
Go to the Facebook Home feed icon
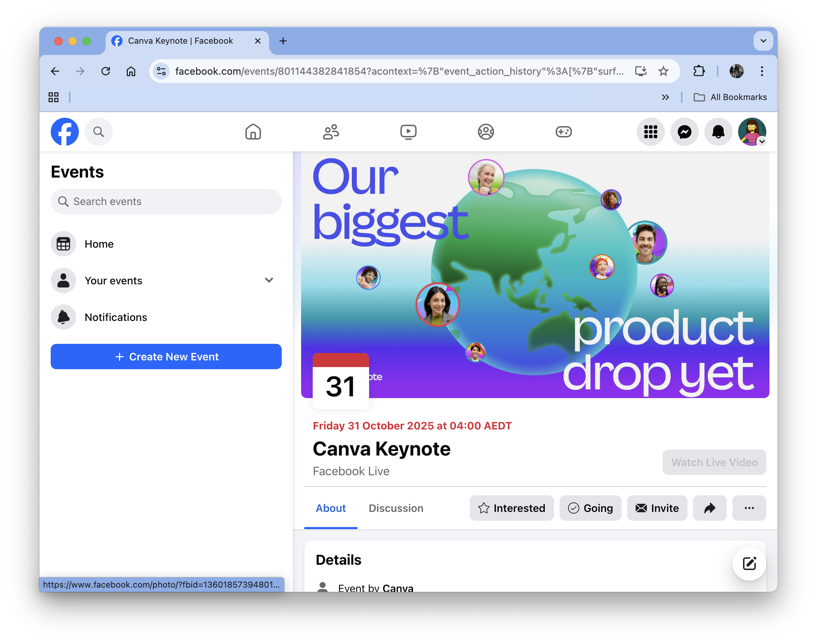pyautogui.click(x=253, y=132)
